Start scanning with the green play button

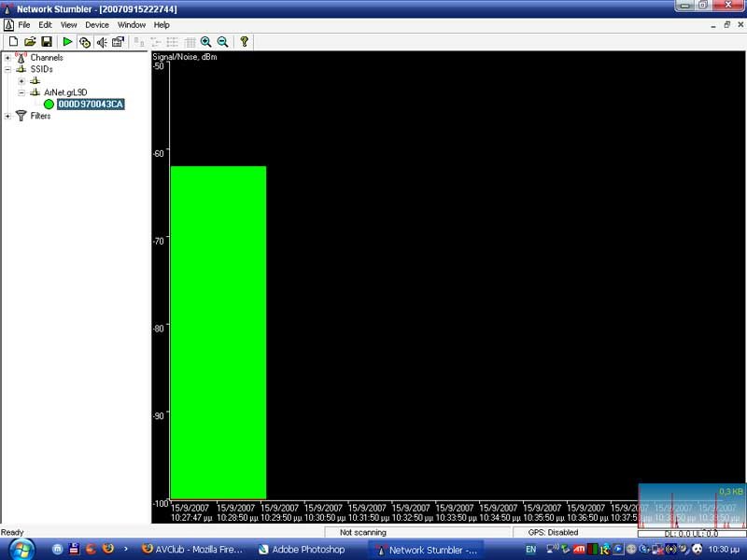click(67, 42)
